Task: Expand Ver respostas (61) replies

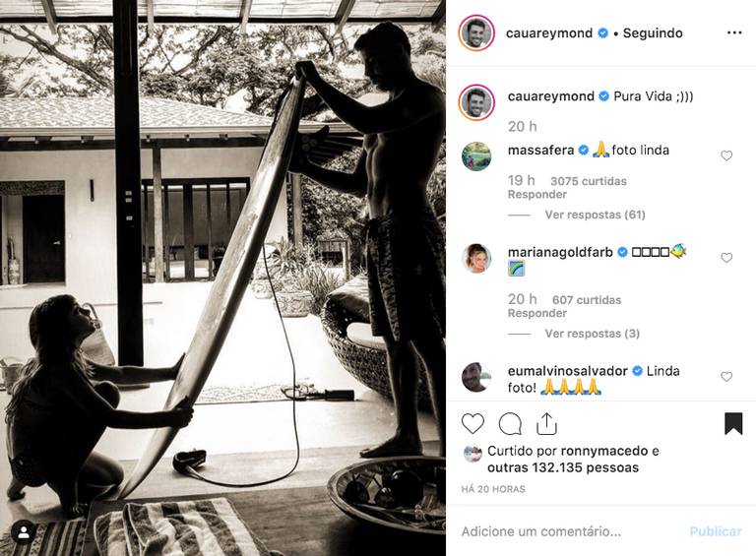Action: 595,215
